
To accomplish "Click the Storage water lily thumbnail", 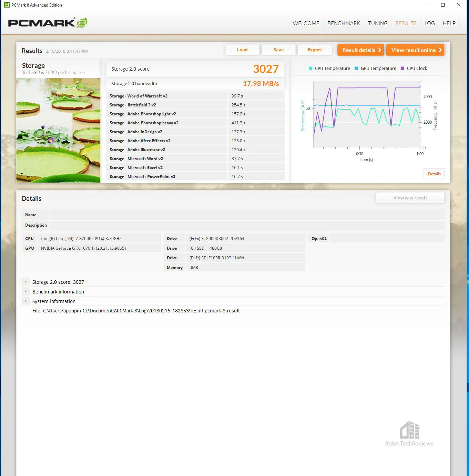I will 58,130.
